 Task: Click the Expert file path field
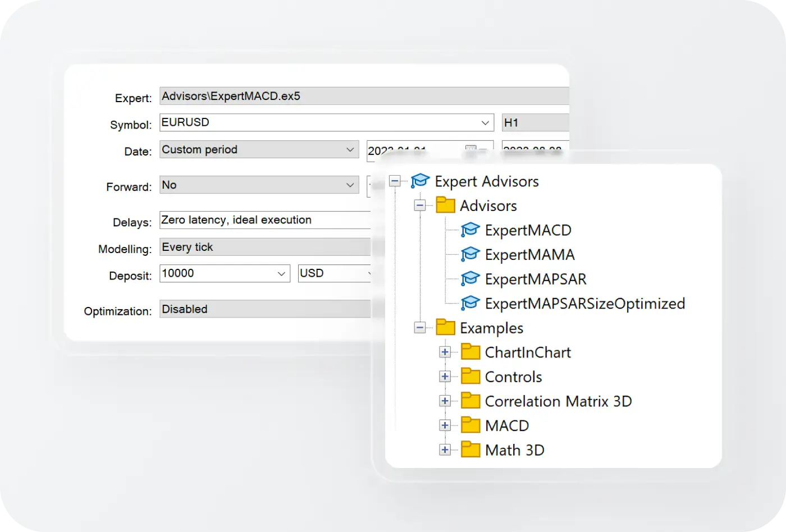(364, 96)
